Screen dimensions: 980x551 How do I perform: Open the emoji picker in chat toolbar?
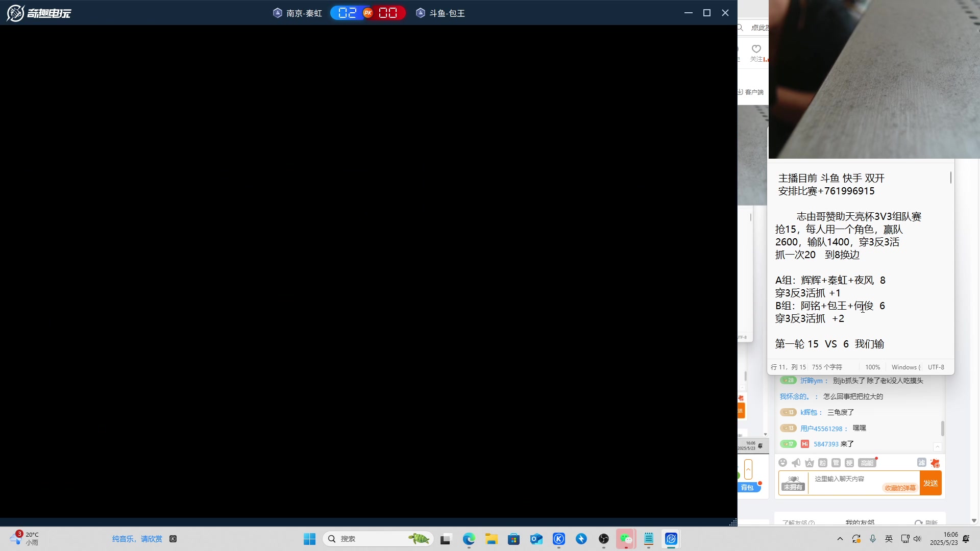783,463
